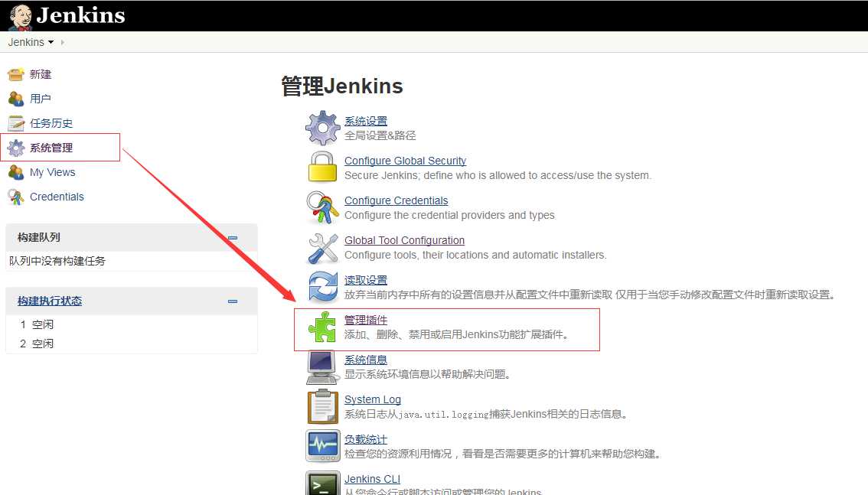Viewport: 868px width, 495px height.
Task: Open 用户 in the sidebar
Action: click(x=41, y=99)
